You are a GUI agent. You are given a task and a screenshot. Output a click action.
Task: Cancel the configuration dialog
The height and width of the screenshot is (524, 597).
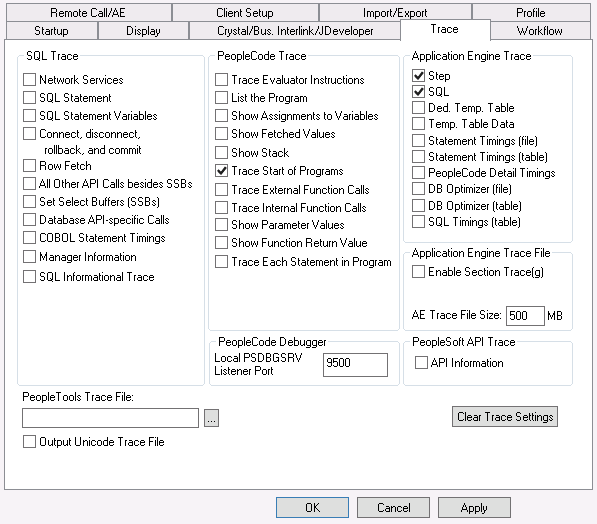pos(393,508)
